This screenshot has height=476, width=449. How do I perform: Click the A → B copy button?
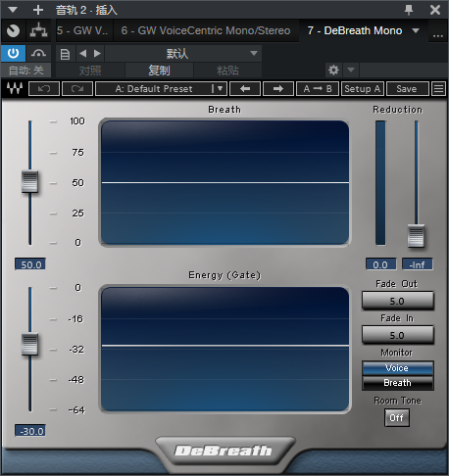[x=318, y=89]
